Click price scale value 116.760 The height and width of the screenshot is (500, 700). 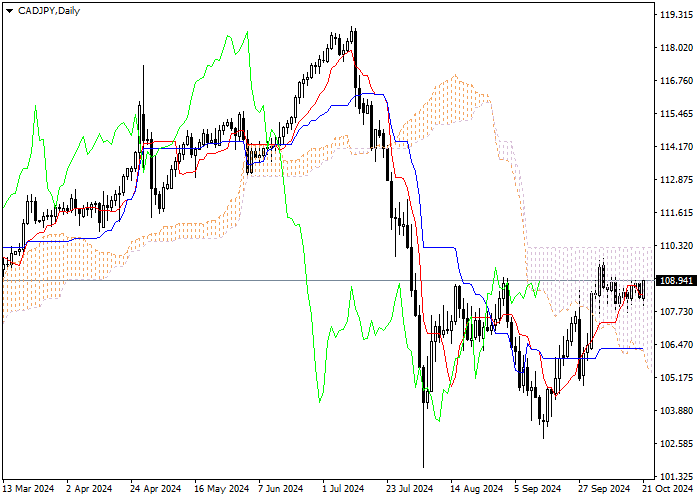point(676,81)
